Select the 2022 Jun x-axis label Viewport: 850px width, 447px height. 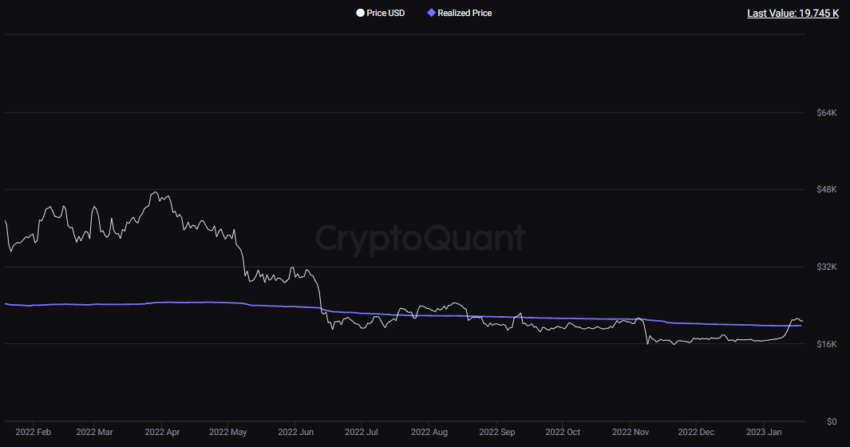pyautogui.click(x=297, y=433)
